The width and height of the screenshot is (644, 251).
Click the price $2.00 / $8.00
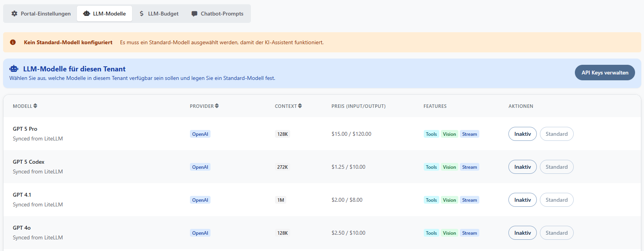pos(347,200)
